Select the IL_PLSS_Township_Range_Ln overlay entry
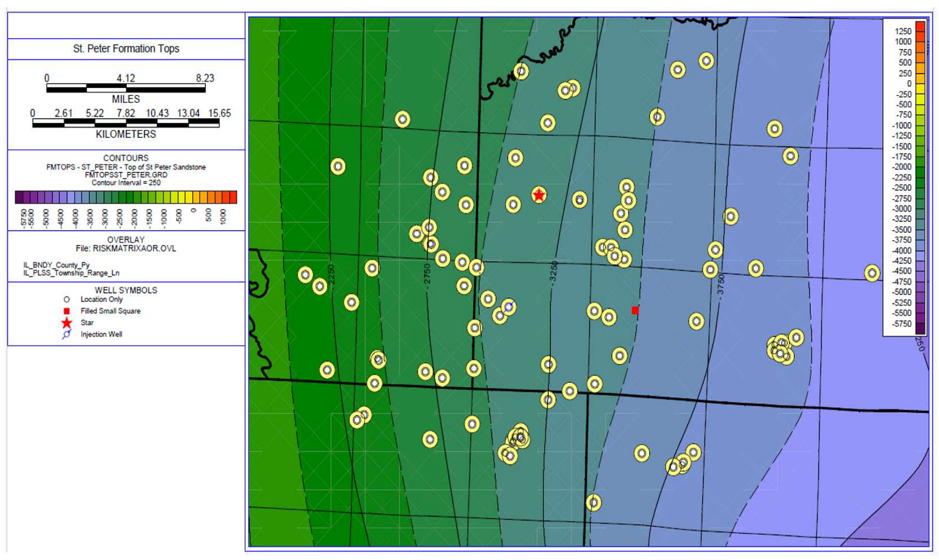The width and height of the screenshot is (939, 560). tap(71, 273)
